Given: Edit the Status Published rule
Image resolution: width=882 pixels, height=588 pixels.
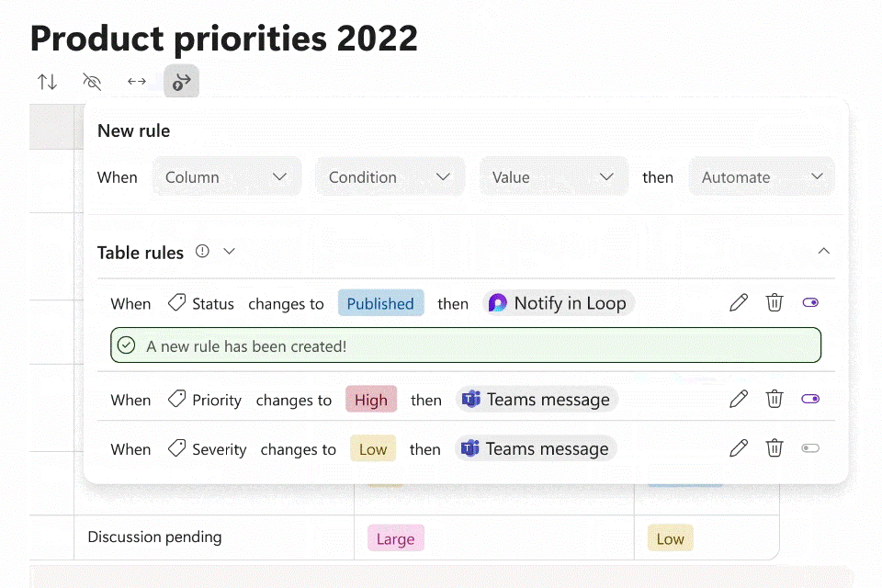Looking at the screenshot, I should coord(739,302).
